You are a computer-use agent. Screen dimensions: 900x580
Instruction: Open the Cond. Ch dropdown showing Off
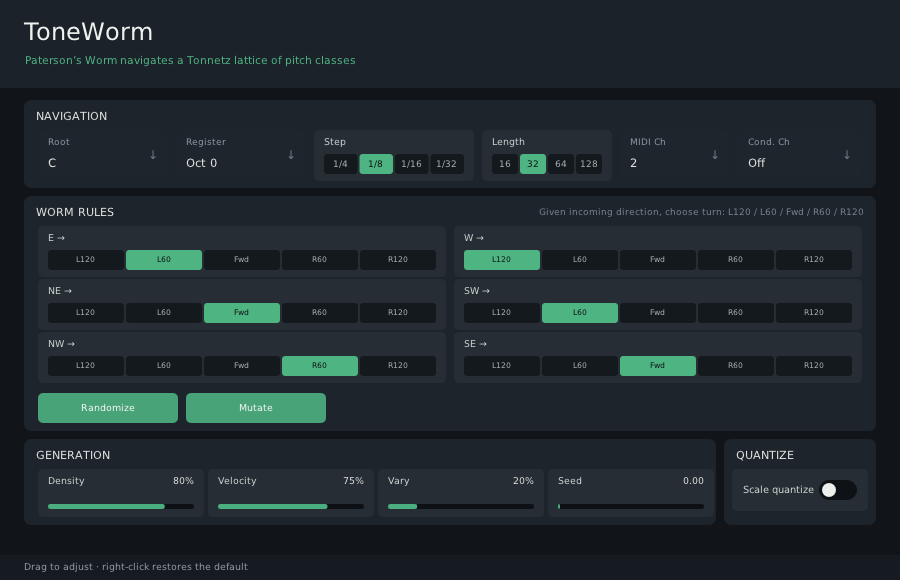pos(799,155)
